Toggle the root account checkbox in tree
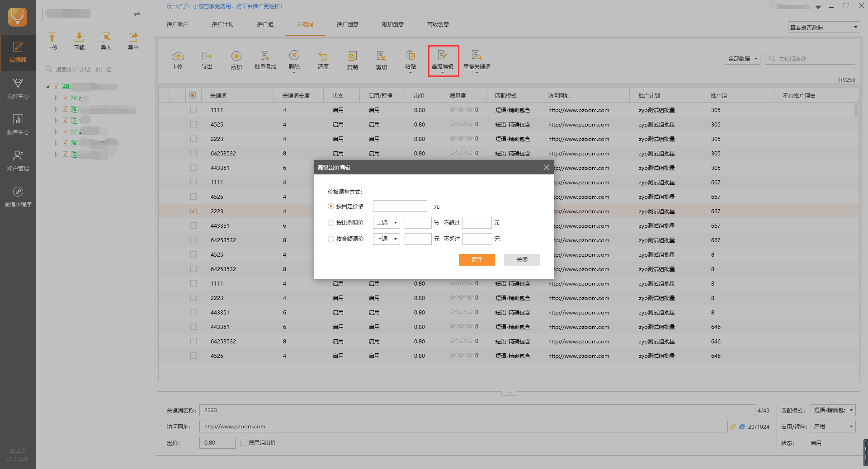868x469 pixels. [x=57, y=86]
